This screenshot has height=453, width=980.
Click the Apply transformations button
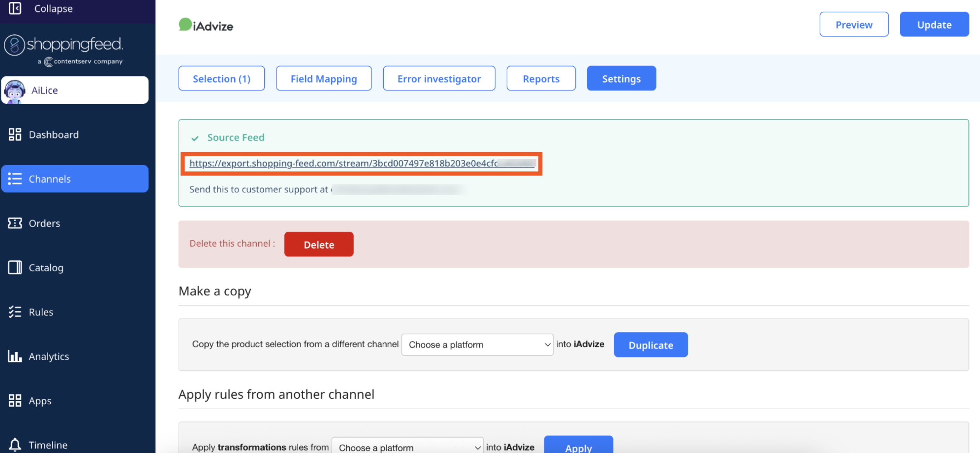578,445
